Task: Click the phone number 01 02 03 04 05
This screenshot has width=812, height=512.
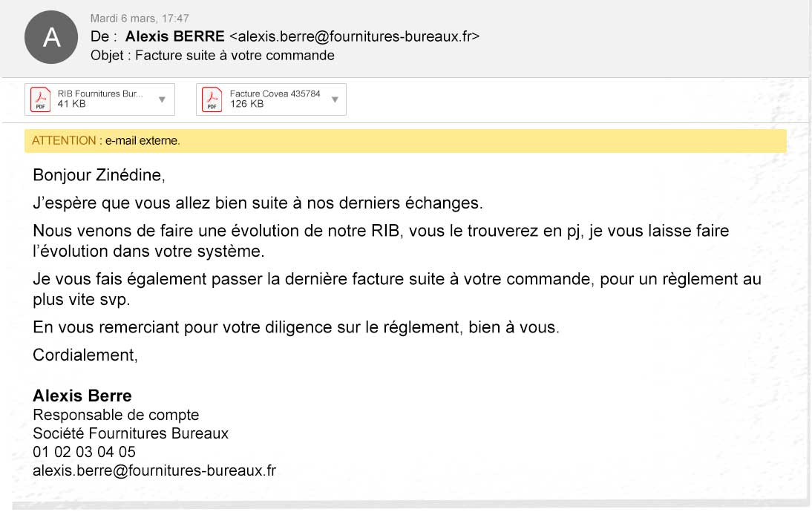Action: click(84, 452)
